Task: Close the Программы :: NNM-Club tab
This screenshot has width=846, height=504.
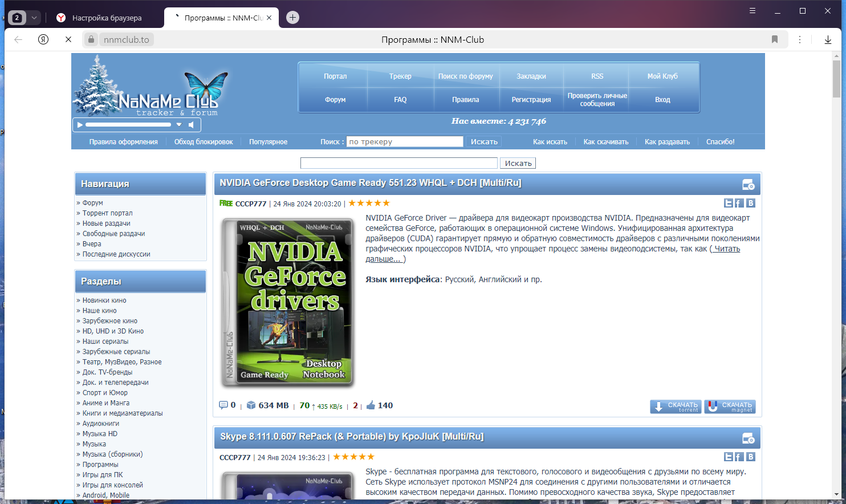Action: (x=269, y=18)
